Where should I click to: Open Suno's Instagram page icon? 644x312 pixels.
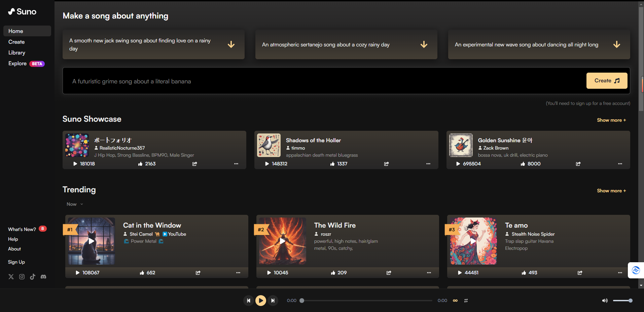click(x=22, y=277)
